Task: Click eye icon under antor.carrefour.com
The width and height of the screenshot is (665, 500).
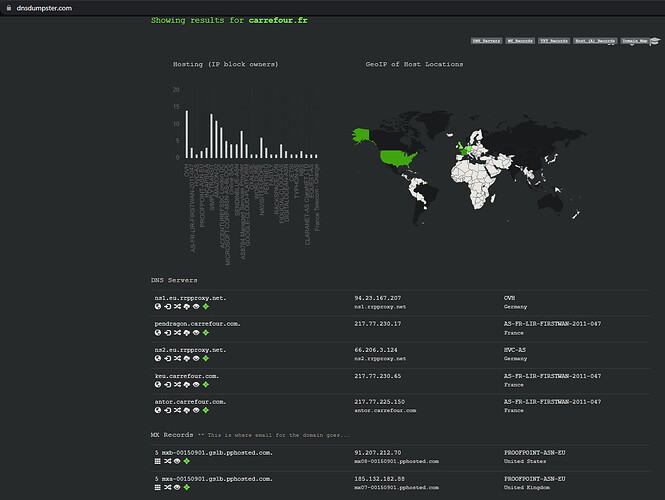Action: (x=196, y=410)
